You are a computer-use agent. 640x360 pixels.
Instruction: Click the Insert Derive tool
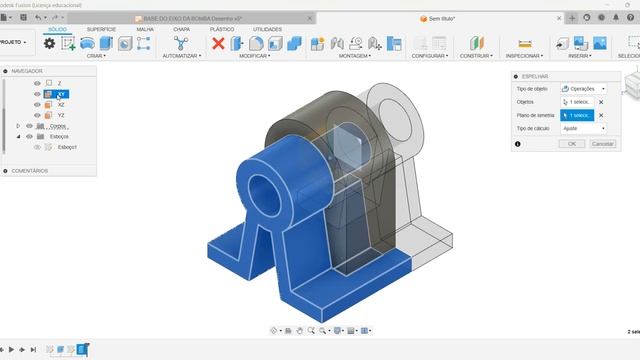pyautogui.click(x=562, y=43)
